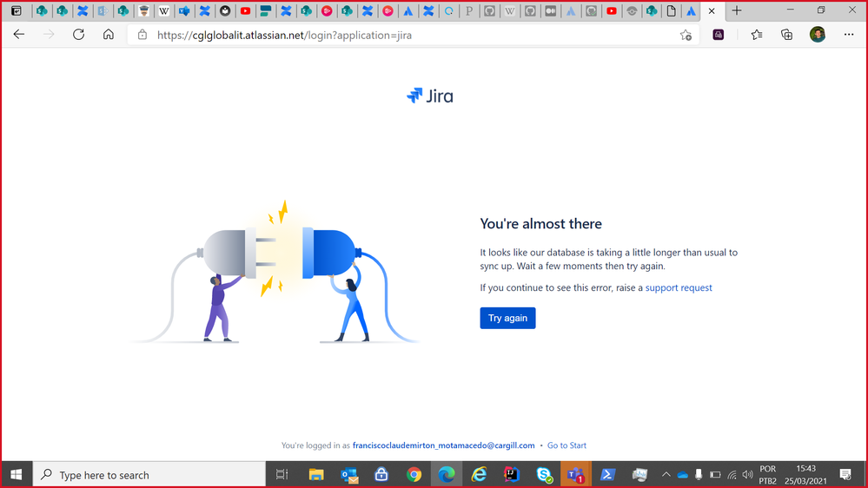Close the active Jira login tab
868x488 pixels.
click(712, 11)
